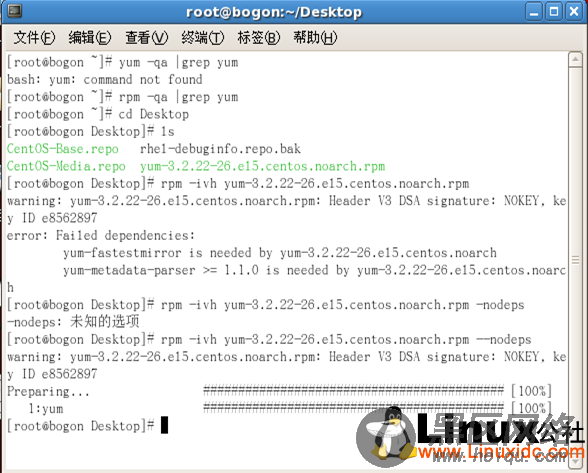Open the 终端(T) menu

202,38
